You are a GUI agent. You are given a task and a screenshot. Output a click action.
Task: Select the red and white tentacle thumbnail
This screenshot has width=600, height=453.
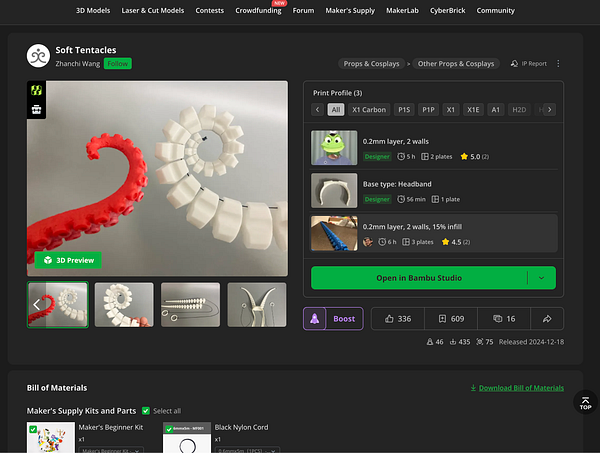click(58, 305)
